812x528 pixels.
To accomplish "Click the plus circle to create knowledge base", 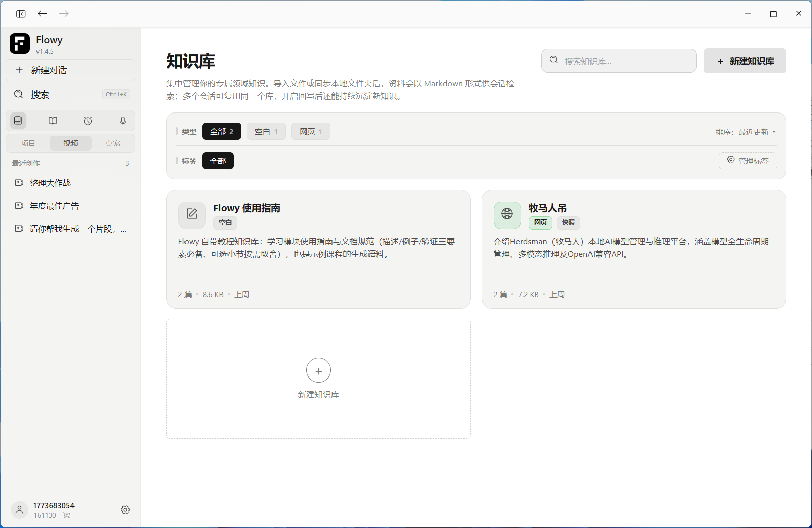I will tap(318, 371).
